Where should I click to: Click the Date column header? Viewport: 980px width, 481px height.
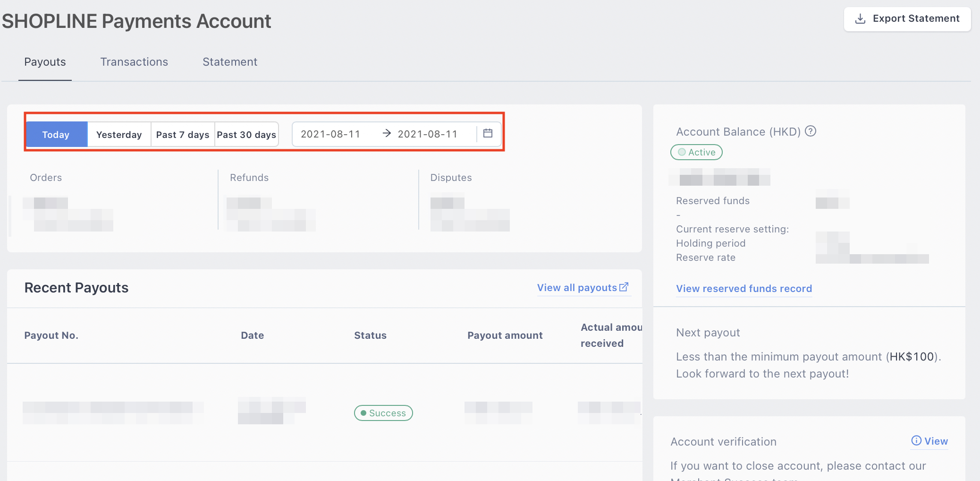tap(253, 335)
